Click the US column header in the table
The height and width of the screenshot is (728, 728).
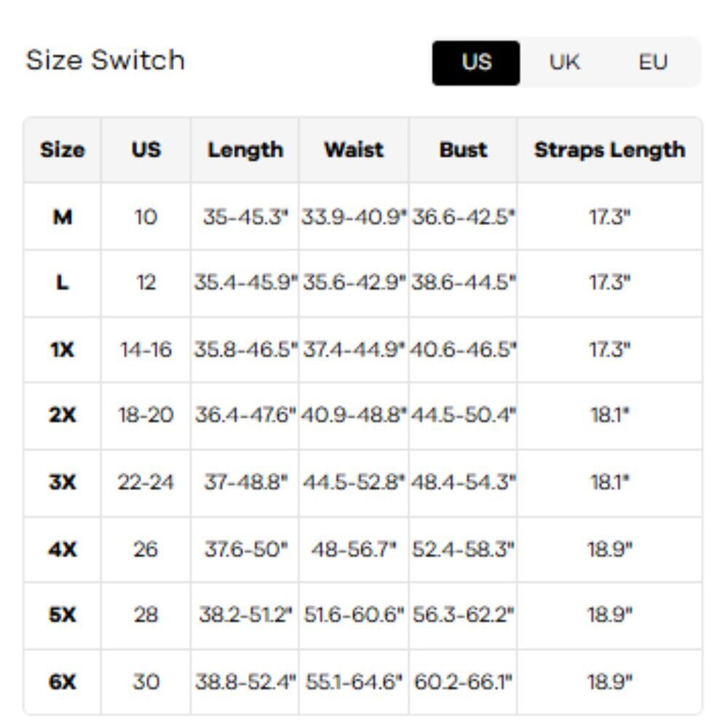click(x=146, y=150)
